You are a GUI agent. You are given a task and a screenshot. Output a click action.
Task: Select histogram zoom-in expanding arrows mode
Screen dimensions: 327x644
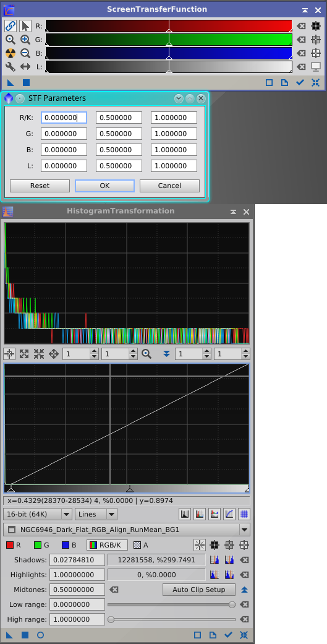click(x=24, y=354)
